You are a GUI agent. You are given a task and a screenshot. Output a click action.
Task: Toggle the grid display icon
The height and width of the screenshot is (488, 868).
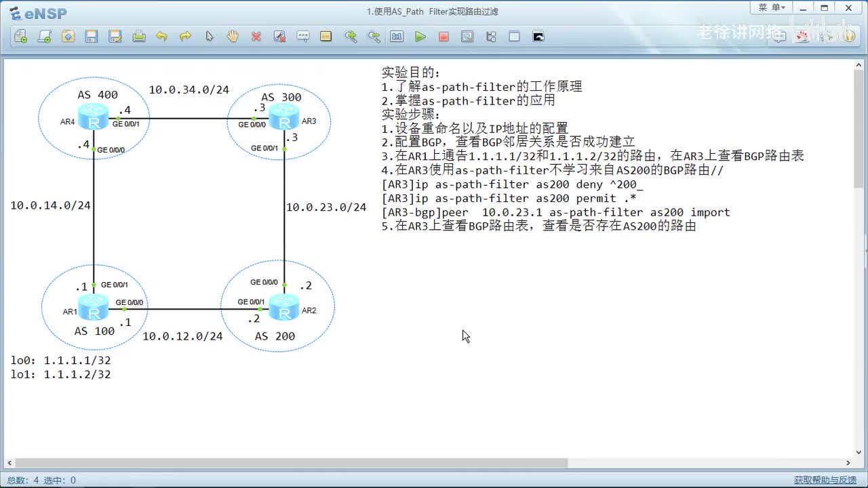pos(514,37)
